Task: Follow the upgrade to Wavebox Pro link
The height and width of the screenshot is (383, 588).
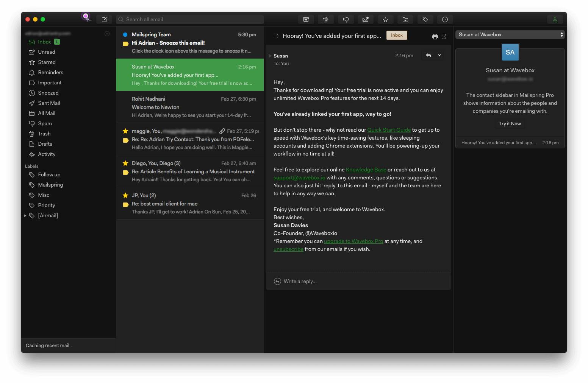Action: [x=353, y=241]
